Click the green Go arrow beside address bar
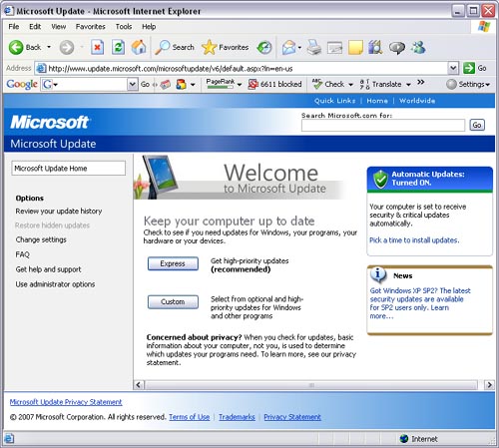The width and height of the screenshot is (499, 448). click(469, 68)
